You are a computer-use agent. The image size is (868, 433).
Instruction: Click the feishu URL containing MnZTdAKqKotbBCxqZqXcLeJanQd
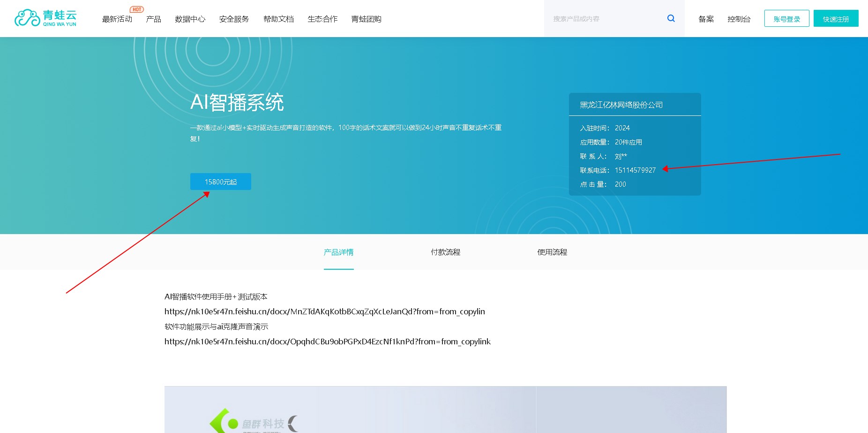[325, 311]
